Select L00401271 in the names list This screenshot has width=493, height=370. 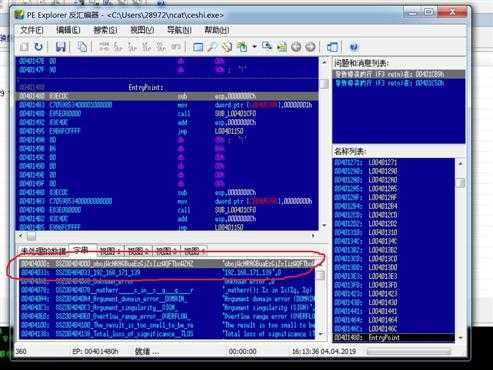tap(394, 162)
